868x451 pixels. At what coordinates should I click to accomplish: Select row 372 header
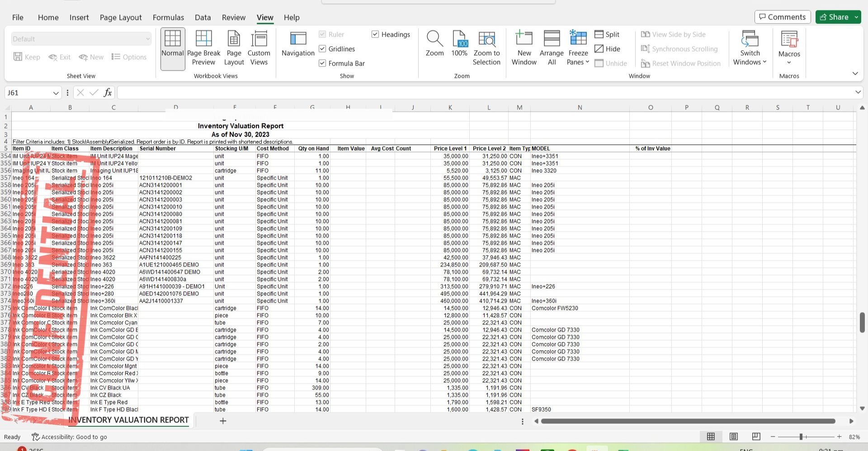[x=5, y=286]
